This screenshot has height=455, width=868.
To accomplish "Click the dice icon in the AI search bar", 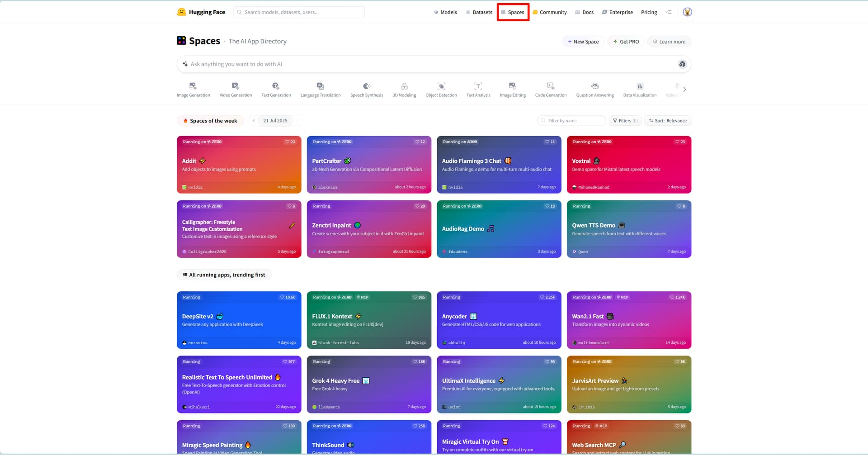I will pos(682,64).
